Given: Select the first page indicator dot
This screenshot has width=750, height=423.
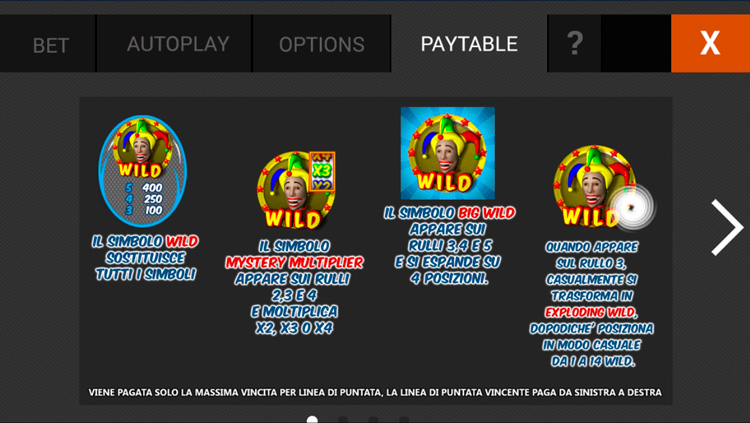Looking at the screenshot, I should [312, 420].
